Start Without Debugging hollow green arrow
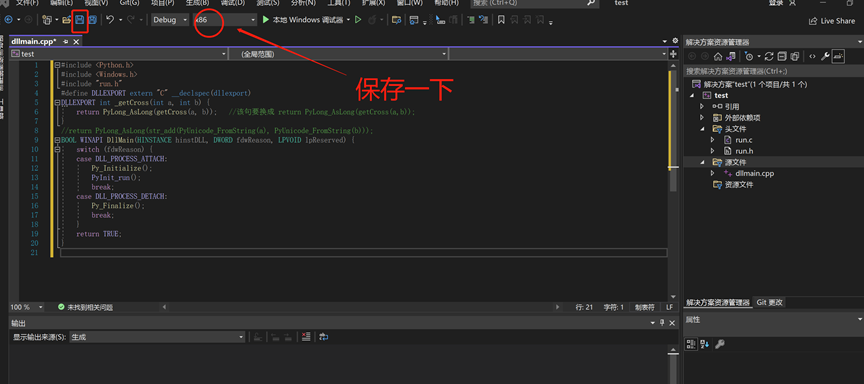 [358, 20]
